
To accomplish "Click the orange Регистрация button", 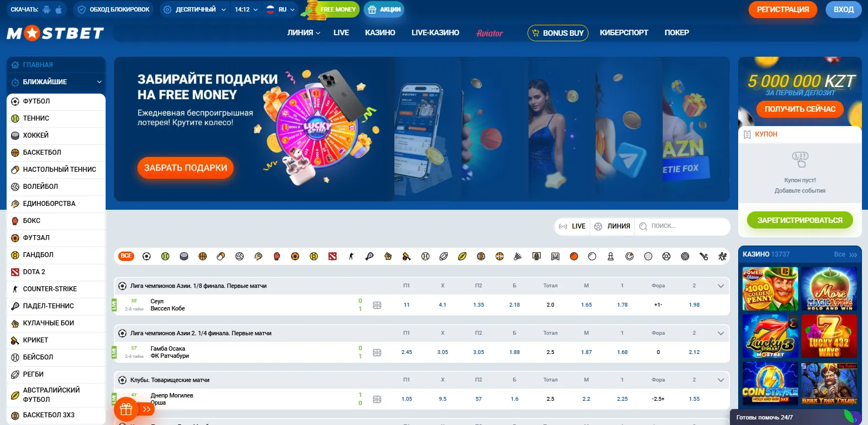I will [783, 9].
